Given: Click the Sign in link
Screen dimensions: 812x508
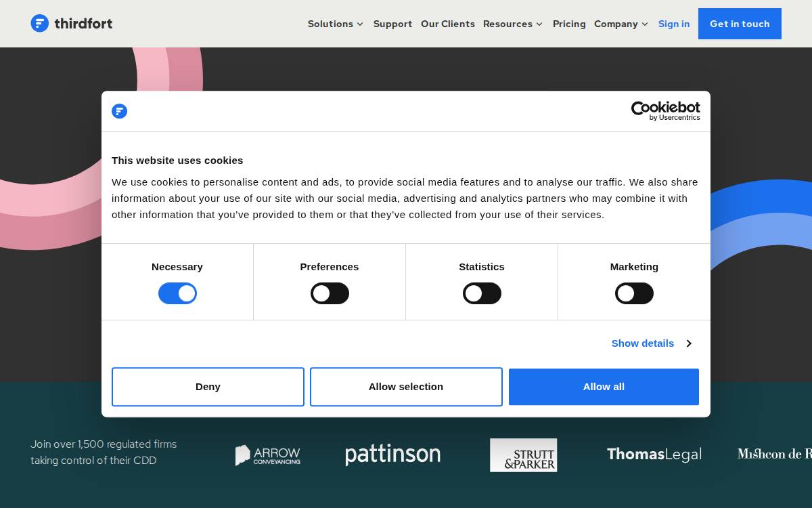Looking at the screenshot, I should (674, 24).
